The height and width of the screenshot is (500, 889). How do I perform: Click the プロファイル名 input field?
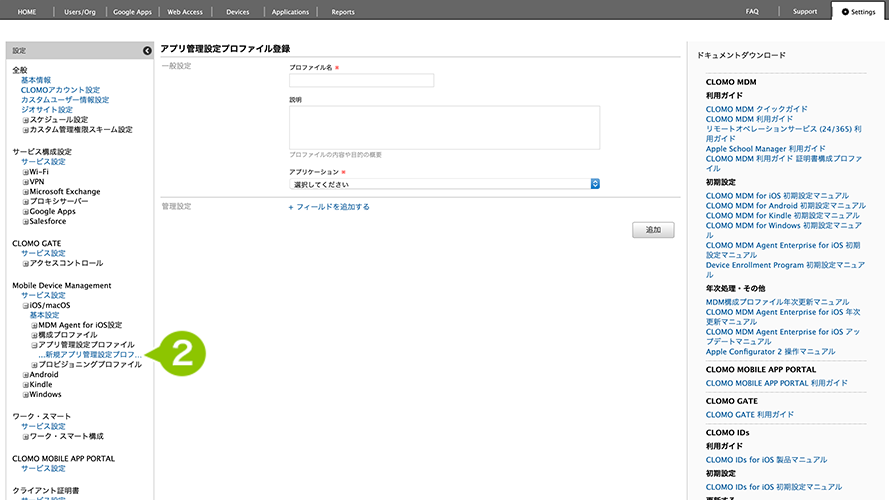(362, 80)
